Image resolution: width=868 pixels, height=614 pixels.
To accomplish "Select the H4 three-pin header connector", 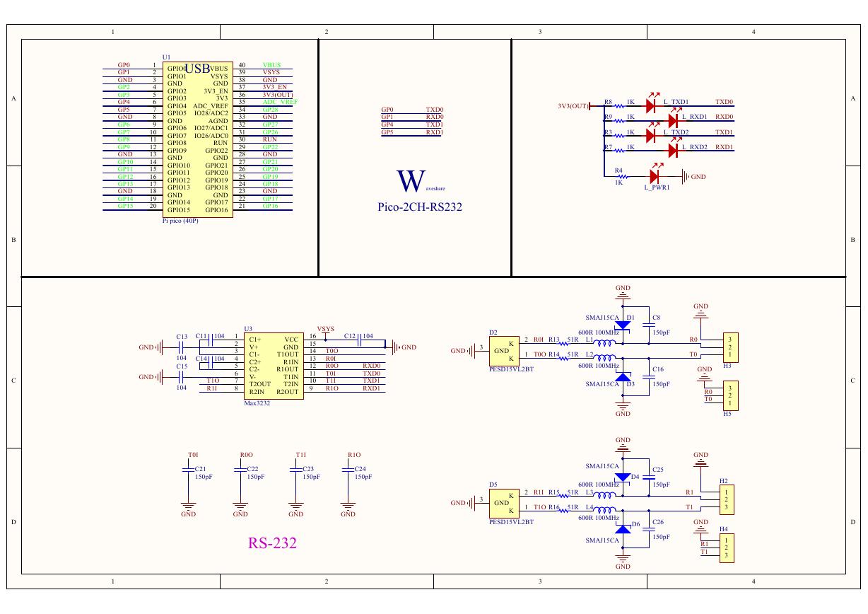I will (726, 548).
